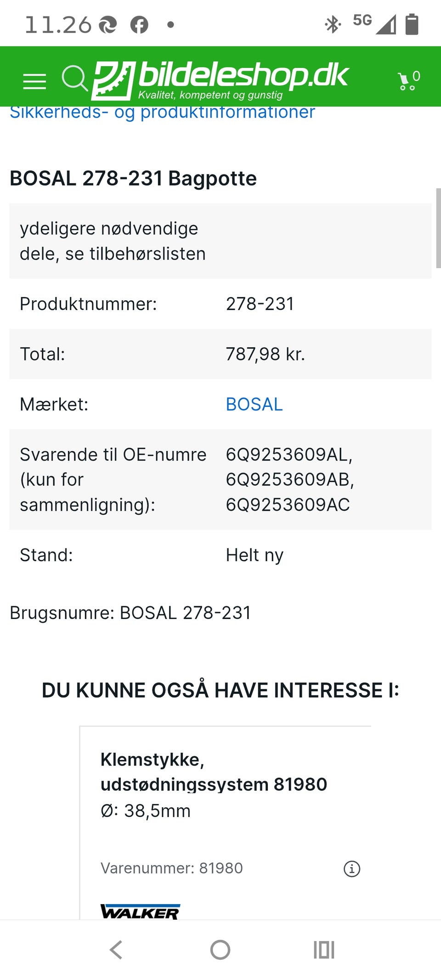Tap OE number 6Q9253609AL
This screenshot has height=980, width=441.
coord(288,455)
